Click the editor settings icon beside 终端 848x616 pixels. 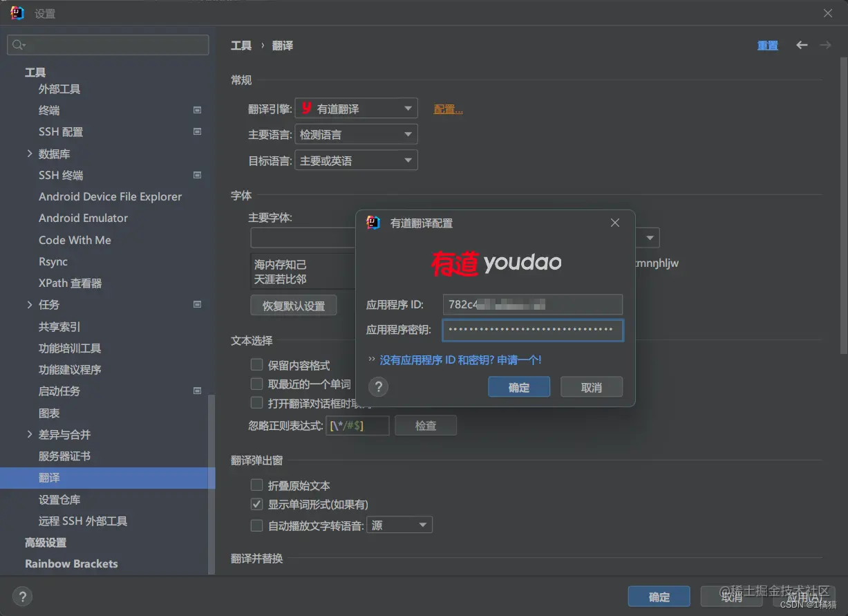pos(197,110)
